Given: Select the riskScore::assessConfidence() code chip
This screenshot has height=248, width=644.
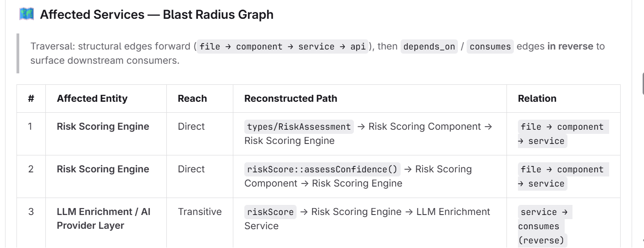Looking at the screenshot, I should tap(322, 169).
